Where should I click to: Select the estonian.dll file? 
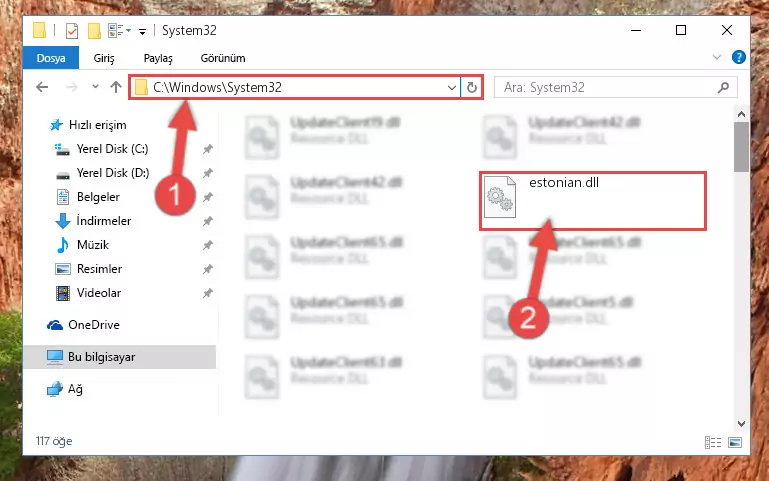click(x=592, y=201)
